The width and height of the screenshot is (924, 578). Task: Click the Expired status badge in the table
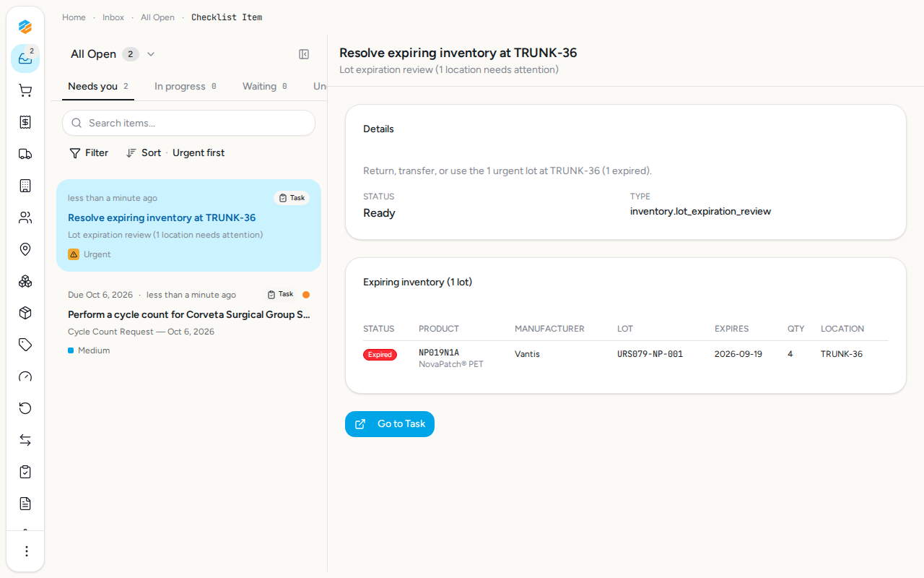click(x=380, y=355)
